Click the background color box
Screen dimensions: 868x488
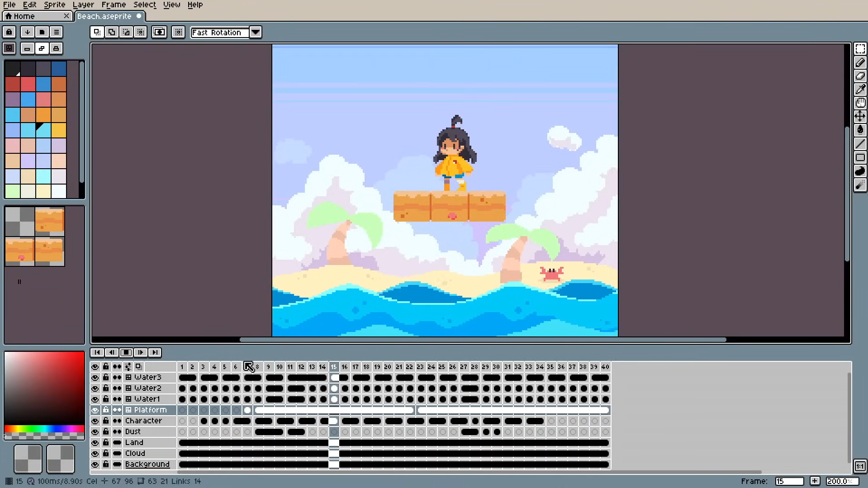click(61, 458)
